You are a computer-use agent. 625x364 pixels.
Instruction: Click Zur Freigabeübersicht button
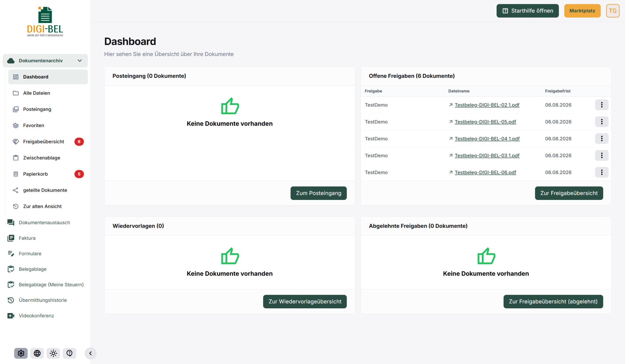coord(569,193)
